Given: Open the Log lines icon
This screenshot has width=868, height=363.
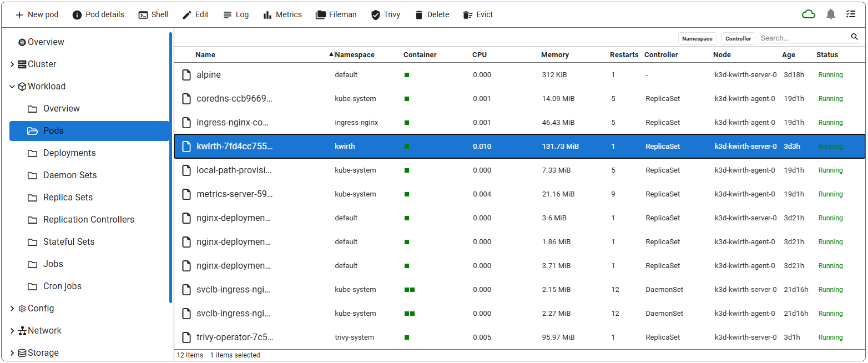Looking at the screenshot, I should click(x=228, y=15).
